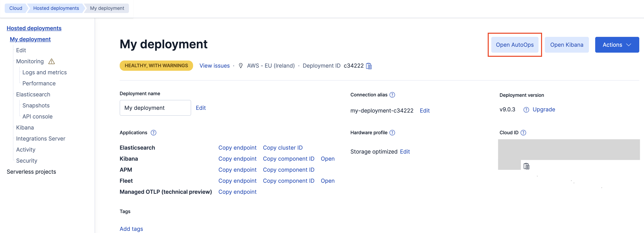This screenshot has width=644, height=233.
Task: Expand the Monitoring section in the sidebar
Action: tap(30, 61)
